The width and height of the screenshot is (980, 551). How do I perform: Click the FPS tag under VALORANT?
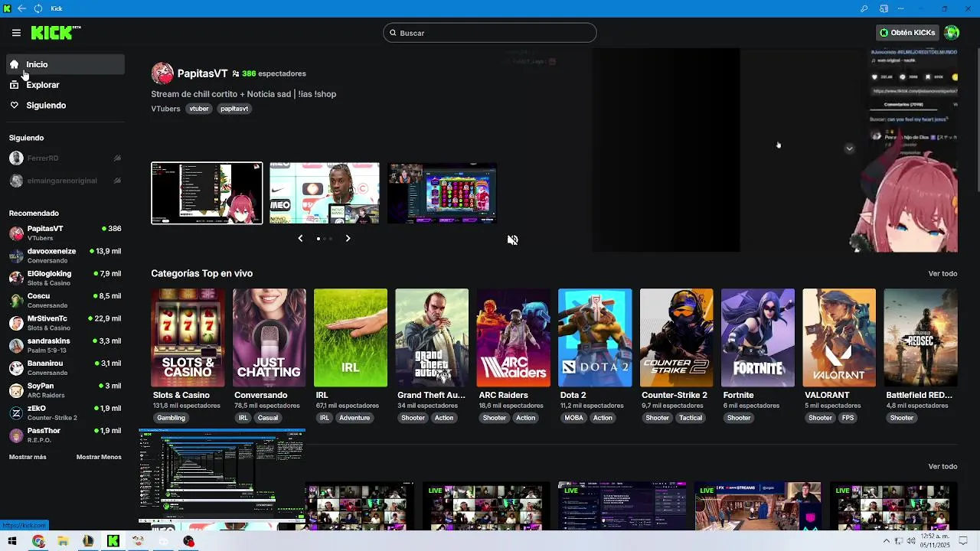point(848,418)
